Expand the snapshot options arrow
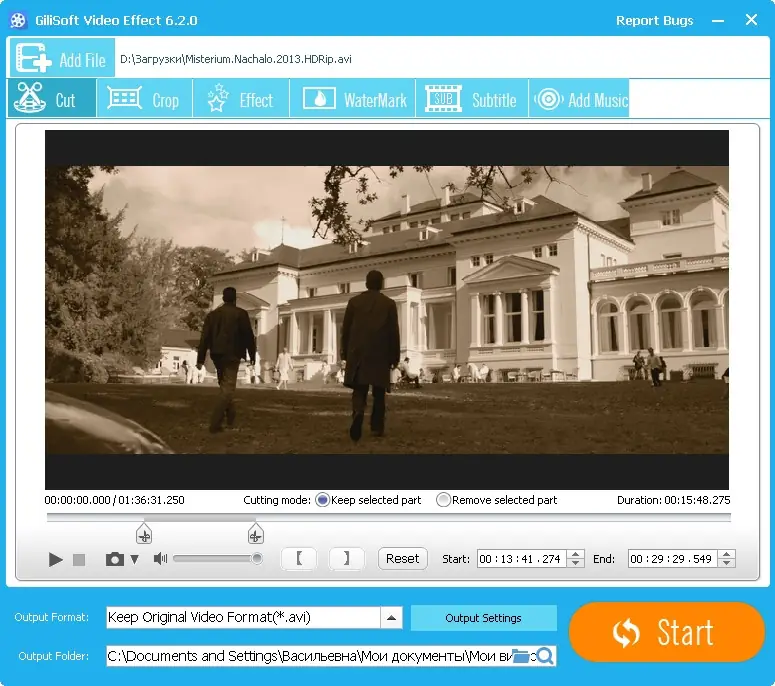The height and width of the screenshot is (686, 775). coord(134,559)
